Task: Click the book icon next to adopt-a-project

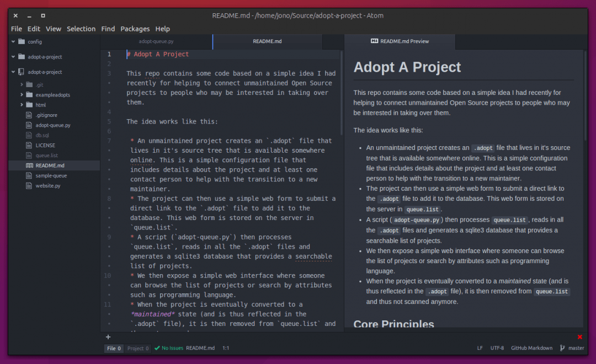Action: click(20, 72)
